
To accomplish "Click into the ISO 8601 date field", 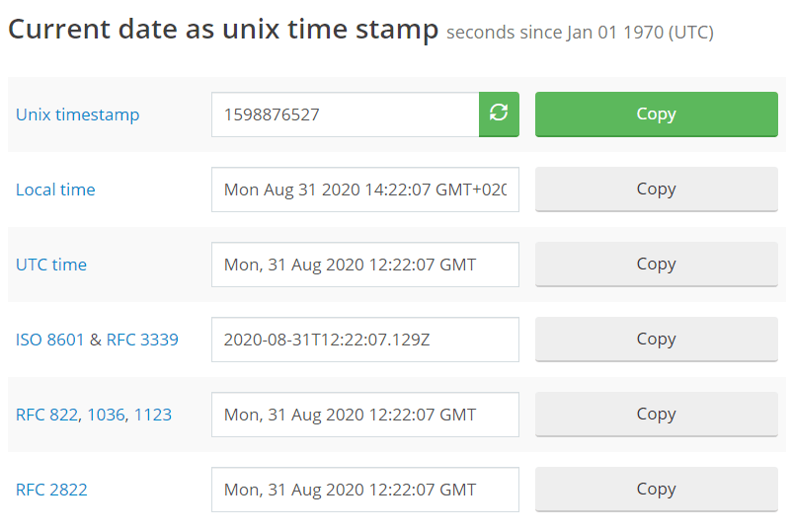I will pyautogui.click(x=364, y=340).
